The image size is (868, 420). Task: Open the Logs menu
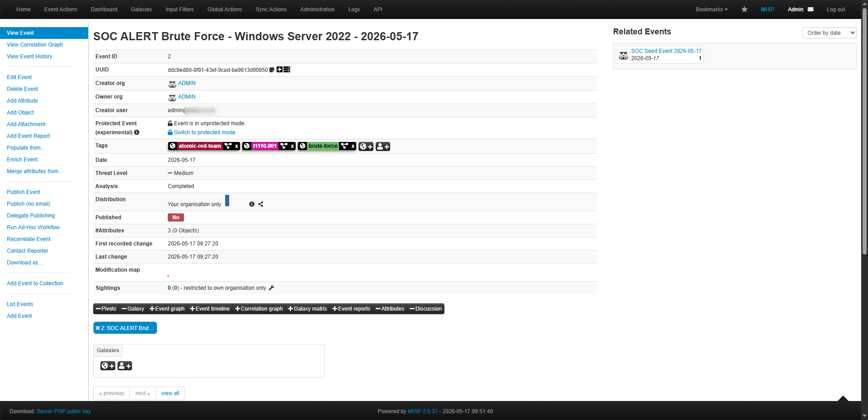click(x=354, y=9)
